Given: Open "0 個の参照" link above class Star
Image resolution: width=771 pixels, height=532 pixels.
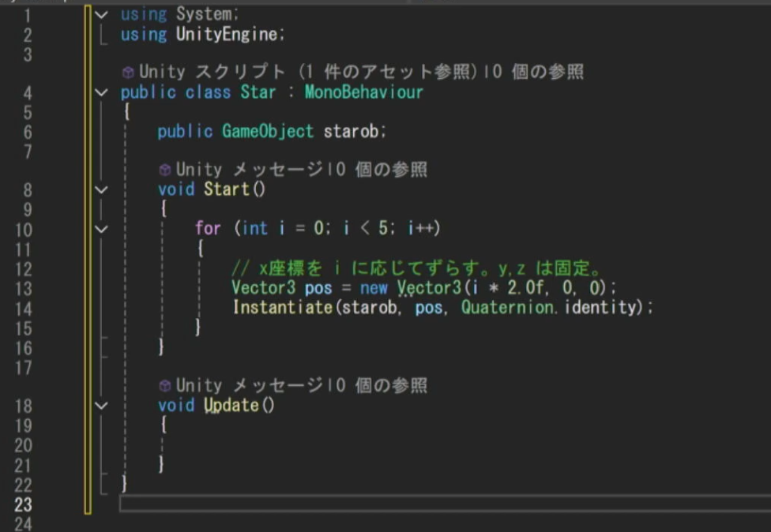Looking at the screenshot, I should click(x=537, y=73).
